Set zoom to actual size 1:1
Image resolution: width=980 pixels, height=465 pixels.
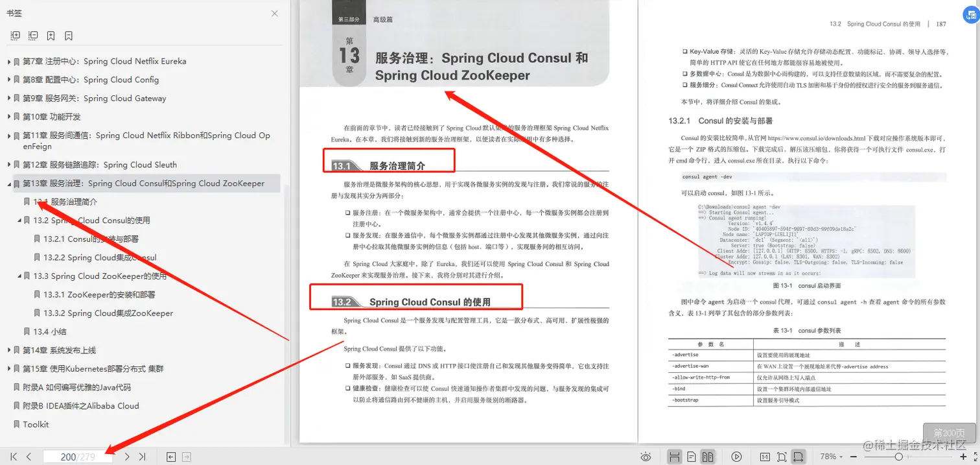(765, 457)
